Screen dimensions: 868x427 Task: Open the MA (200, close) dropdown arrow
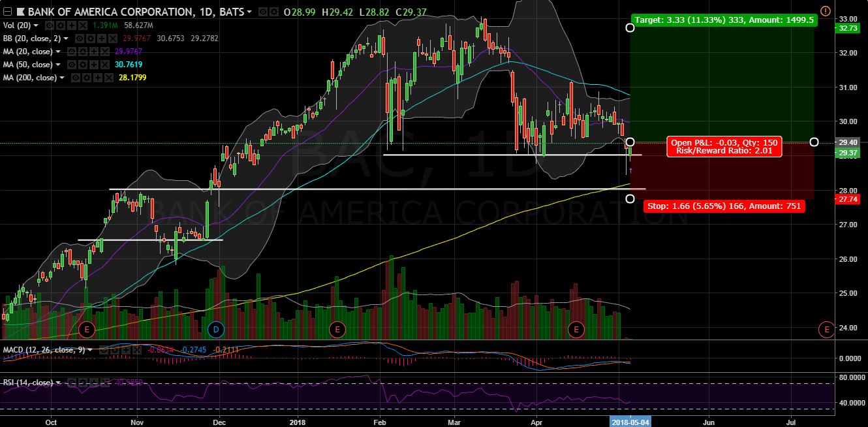[62, 78]
